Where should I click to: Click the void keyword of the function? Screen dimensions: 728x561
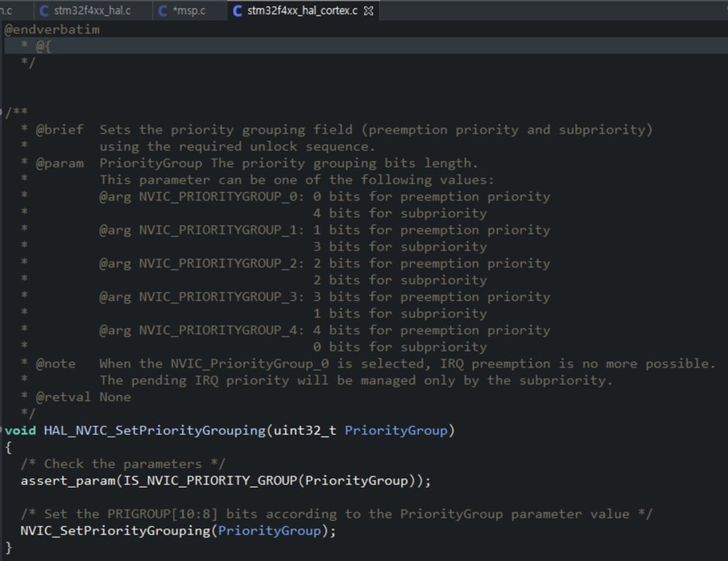click(x=20, y=430)
